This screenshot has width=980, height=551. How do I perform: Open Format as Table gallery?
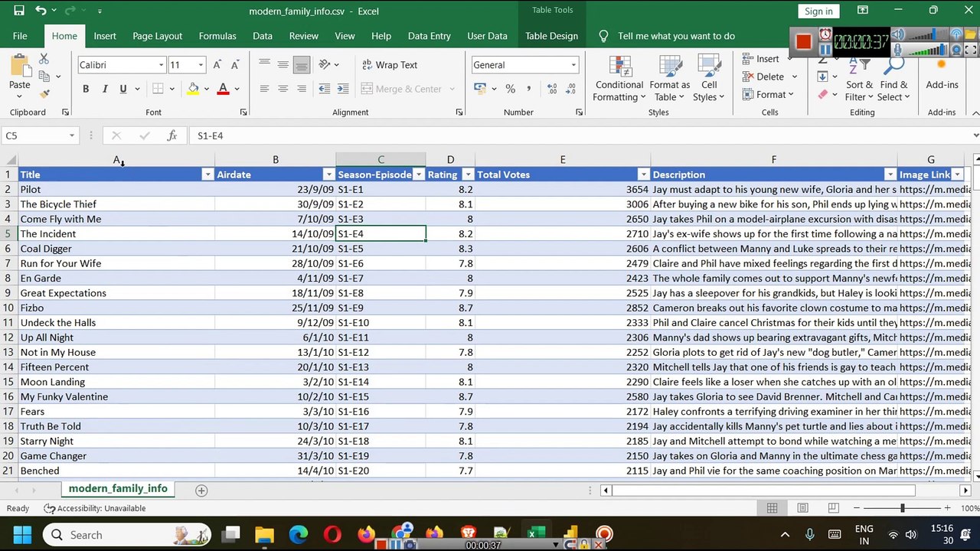click(669, 78)
